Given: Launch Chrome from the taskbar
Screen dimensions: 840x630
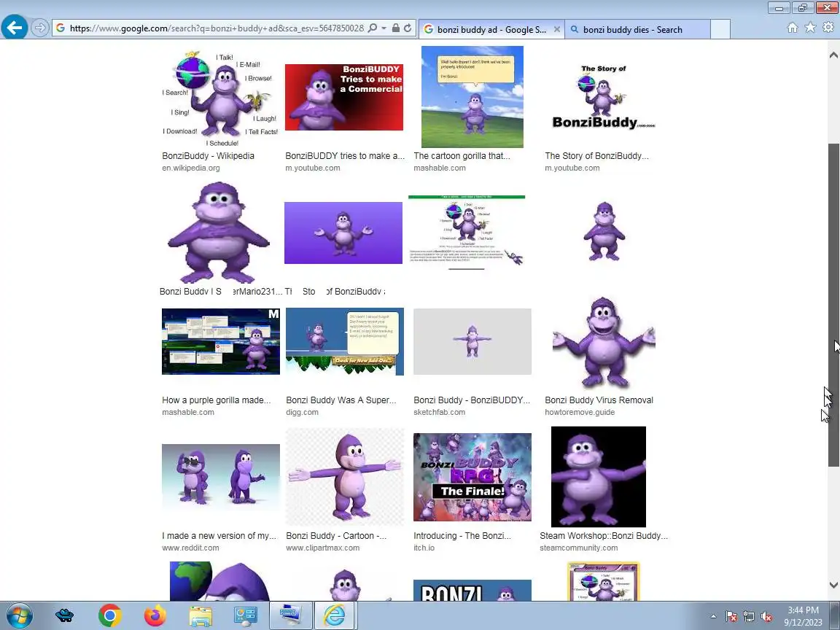Looking at the screenshot, I should (x=110, y=616).
